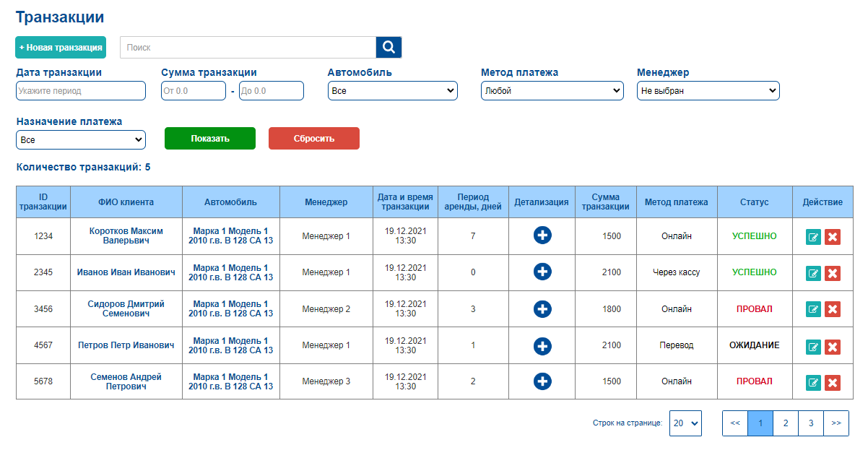Viewport: 868px width, 458px height.
Task: Change rows per page dropdown
Action: 685,423
